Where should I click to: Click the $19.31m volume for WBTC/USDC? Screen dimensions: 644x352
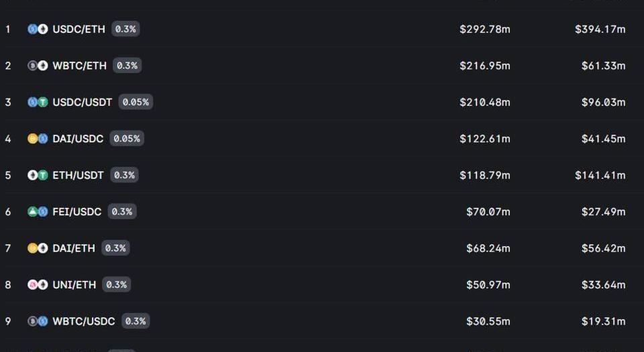pos(603,321)
